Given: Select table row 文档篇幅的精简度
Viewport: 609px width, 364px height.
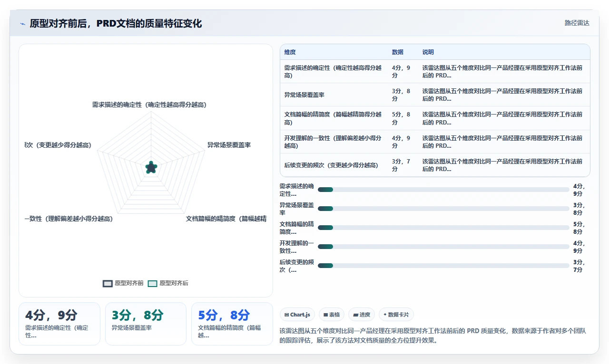Looking at the screenshot, I should (435, 118).
